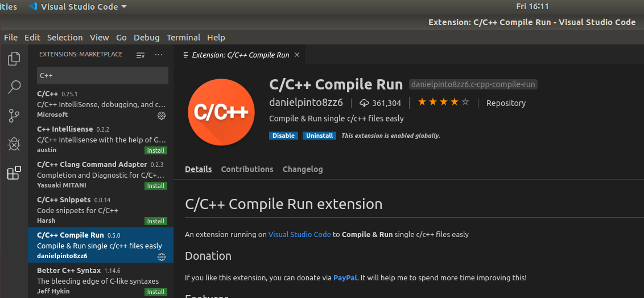Click the extensions search box containing C++
This screenshot has width=644, height=298.
click(102, 76)
